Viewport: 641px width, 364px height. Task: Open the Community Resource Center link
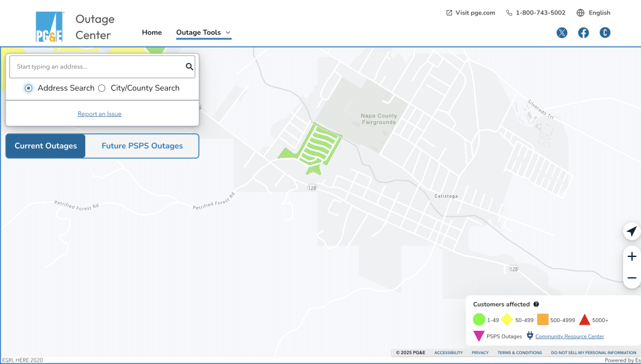click(x=569, y=336)
